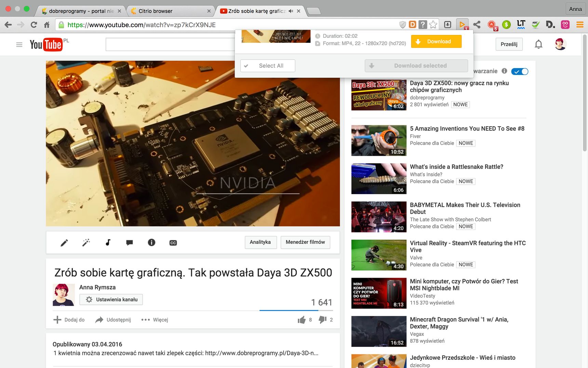Click the green dollar extension icon
The width and height of the screenshot is (588, 368).
click(506, 25)
